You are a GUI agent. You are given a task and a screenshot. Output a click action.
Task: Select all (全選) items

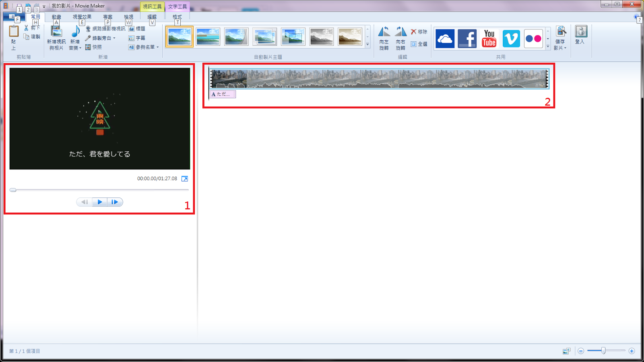click(x=419, y=44)
